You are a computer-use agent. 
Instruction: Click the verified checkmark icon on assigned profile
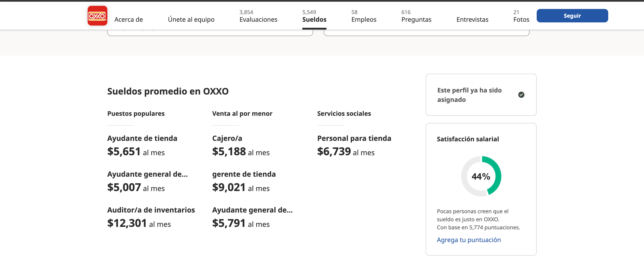click(521, 95)
